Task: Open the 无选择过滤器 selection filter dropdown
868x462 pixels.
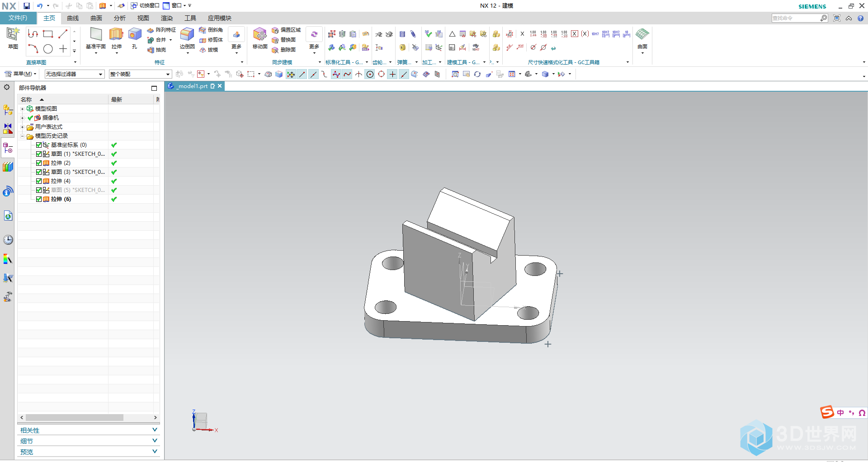Action: point(75,74)
